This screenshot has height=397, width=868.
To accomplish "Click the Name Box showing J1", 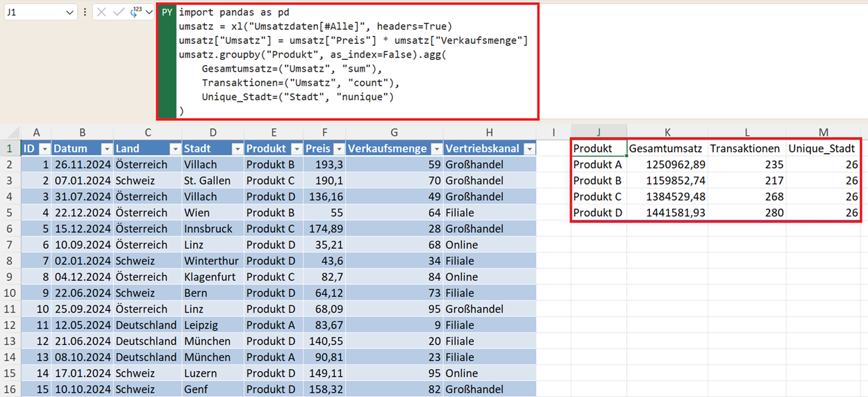I will [33, 13].
